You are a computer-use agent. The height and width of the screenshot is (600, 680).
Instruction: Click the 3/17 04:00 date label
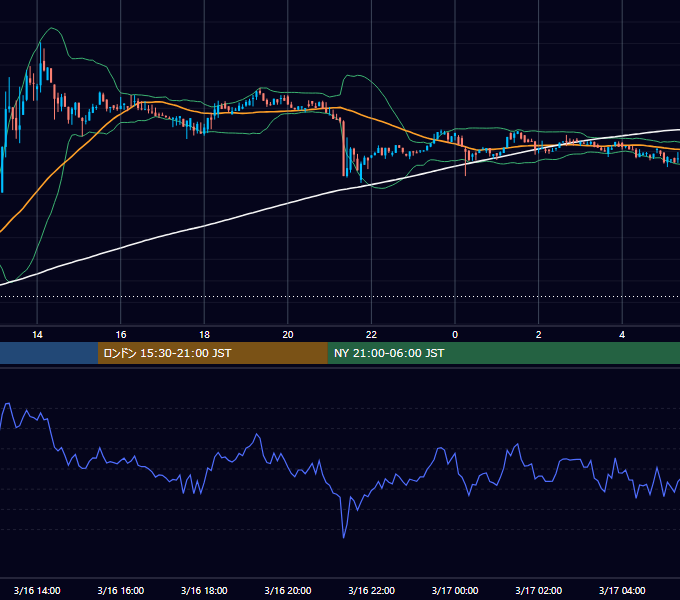tap(622, 590)
